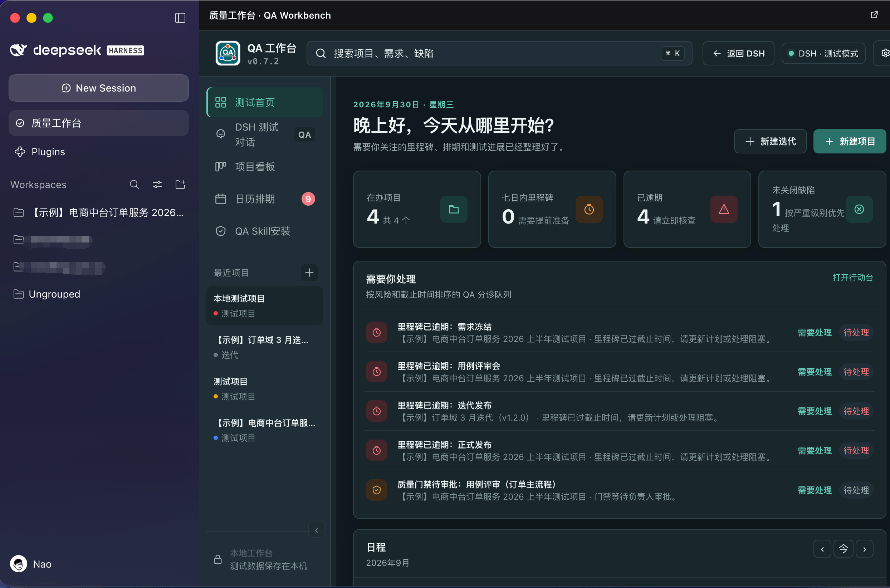Click the Nao user avatar
Image resolution: width=890 pixels, height=588 pixels.
pyautogui.click(x=19, y=564)
